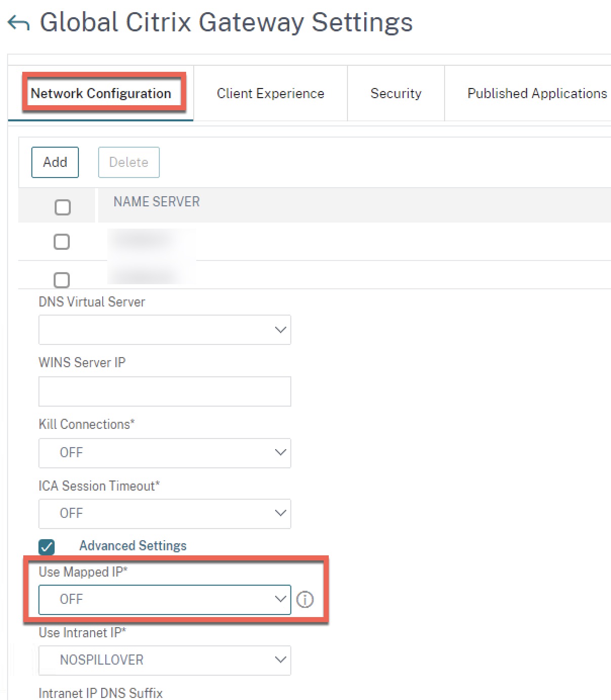Click the Delete button
Viewport: 611px width, 700px height.
pos(128,162)
